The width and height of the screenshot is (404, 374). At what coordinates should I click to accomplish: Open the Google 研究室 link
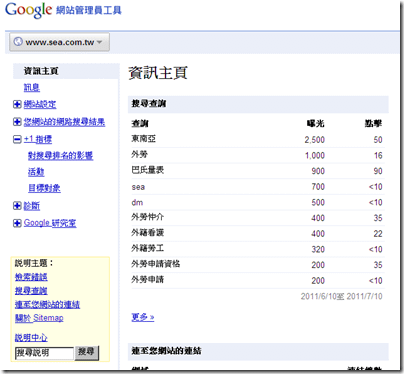[50, 223]
